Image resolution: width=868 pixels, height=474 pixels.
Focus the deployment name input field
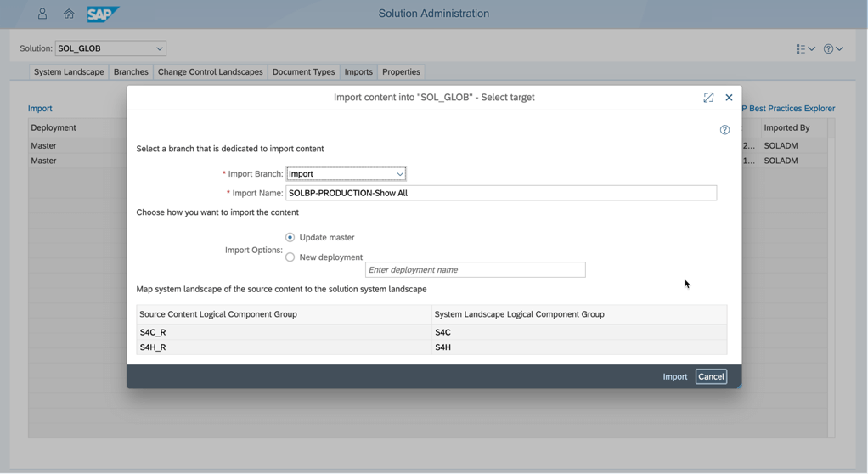point(475,269)
